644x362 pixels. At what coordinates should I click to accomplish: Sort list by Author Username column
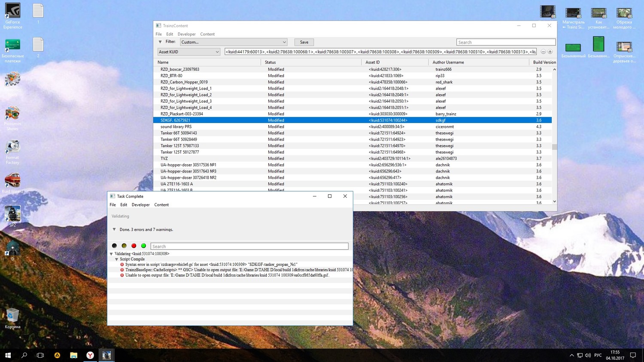(479, 62)
